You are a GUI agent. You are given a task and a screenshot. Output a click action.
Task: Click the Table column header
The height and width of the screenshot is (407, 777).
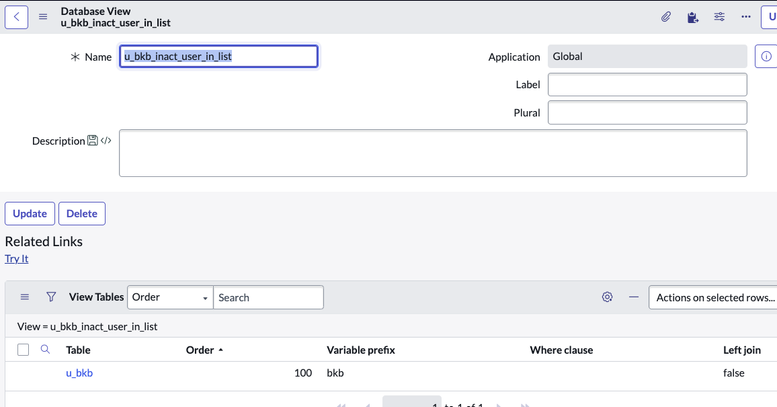point(78,350)
